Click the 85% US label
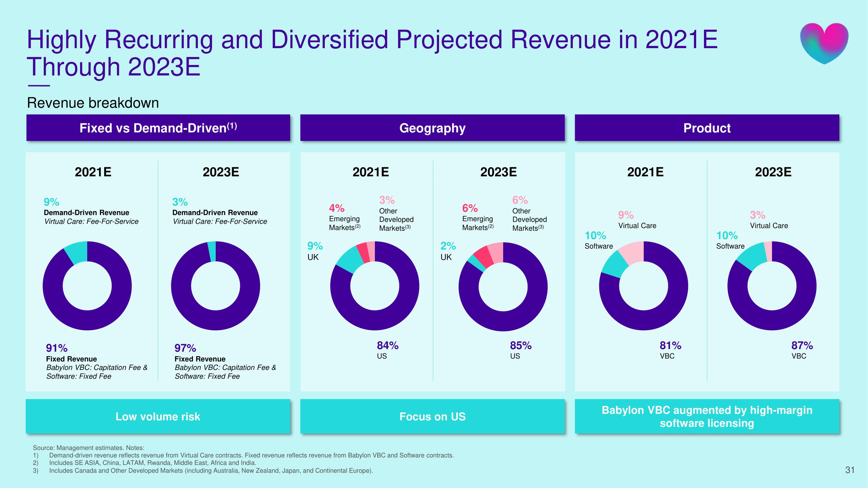 coord(521,350)
